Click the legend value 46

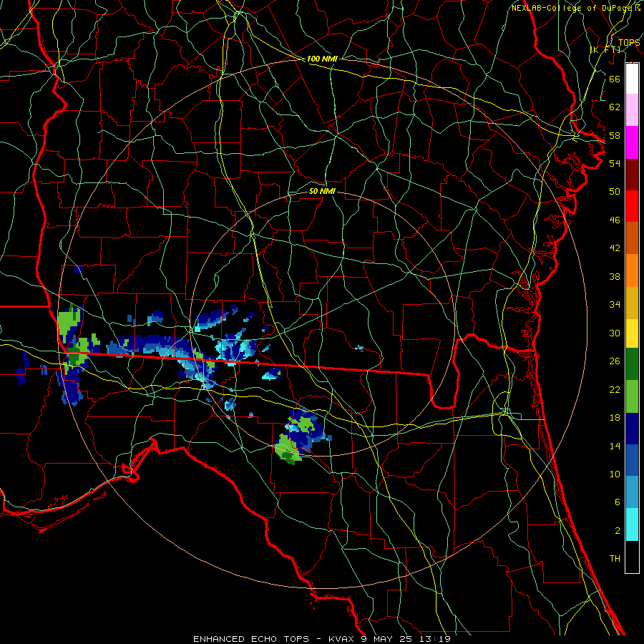coord(615,220)
